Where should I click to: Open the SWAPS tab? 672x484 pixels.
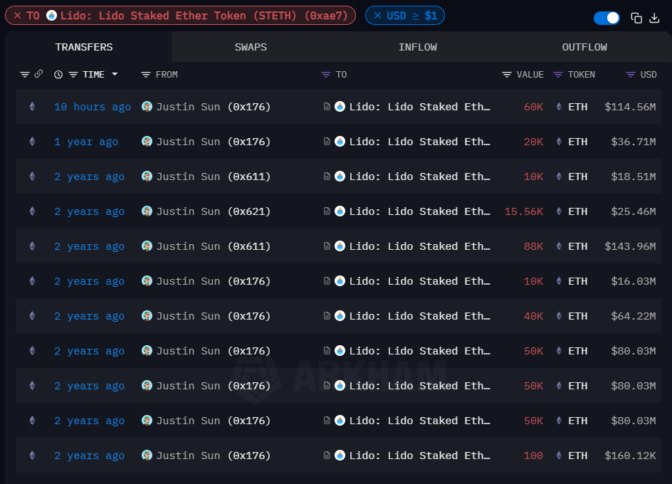(251, 47)
